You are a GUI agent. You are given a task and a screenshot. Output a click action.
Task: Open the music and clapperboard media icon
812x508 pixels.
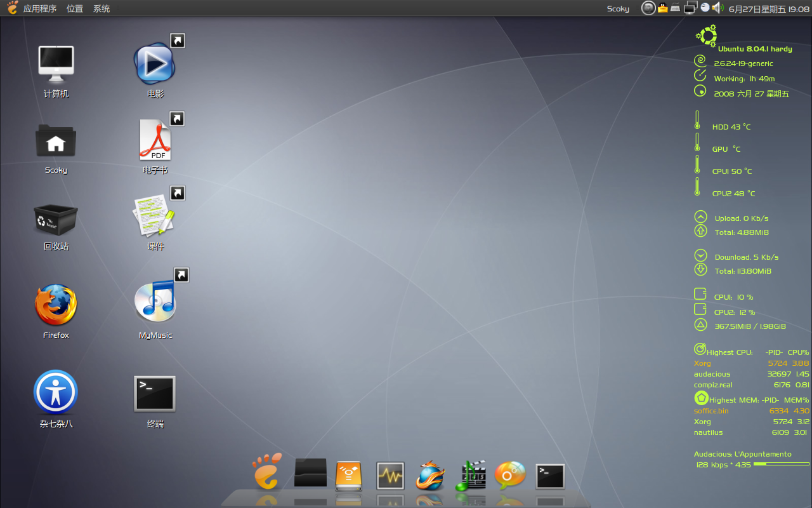[471, 475]
